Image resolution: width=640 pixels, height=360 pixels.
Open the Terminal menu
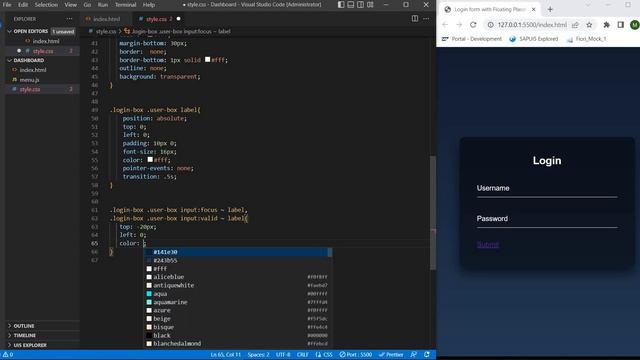point(125,5)
